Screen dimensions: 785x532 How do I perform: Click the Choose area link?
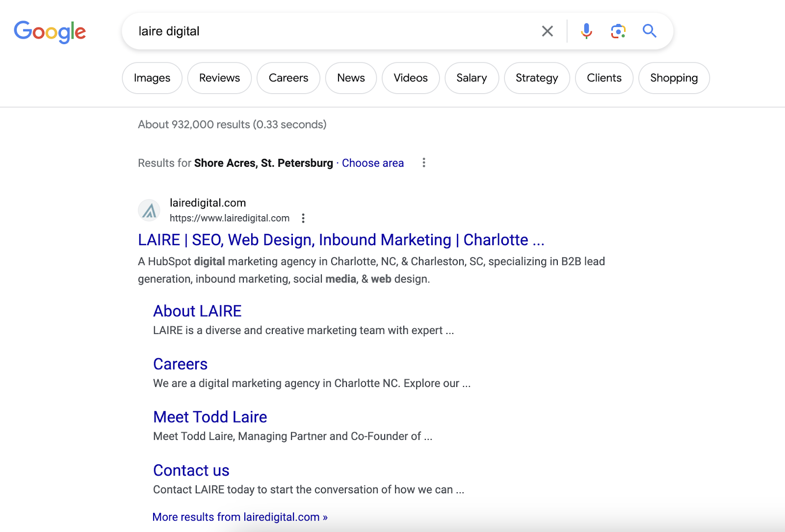tap(373, 162)
